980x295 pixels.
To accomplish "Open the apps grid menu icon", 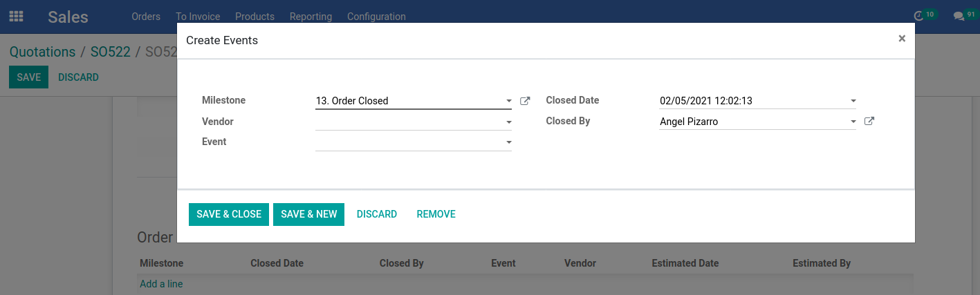I will pos(16,16).
